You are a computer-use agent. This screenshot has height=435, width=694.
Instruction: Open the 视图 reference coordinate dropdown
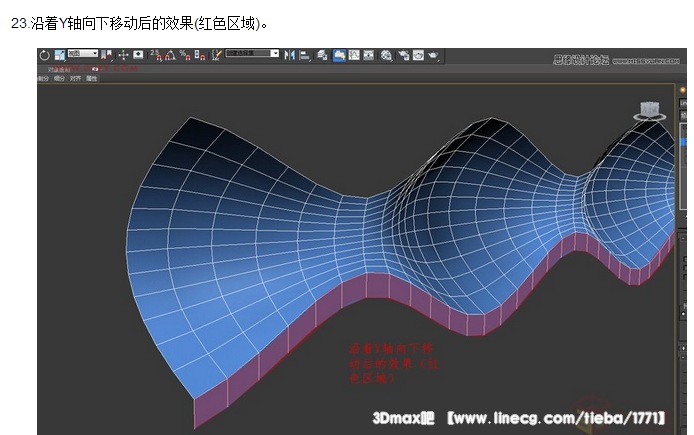click(83, 53)
